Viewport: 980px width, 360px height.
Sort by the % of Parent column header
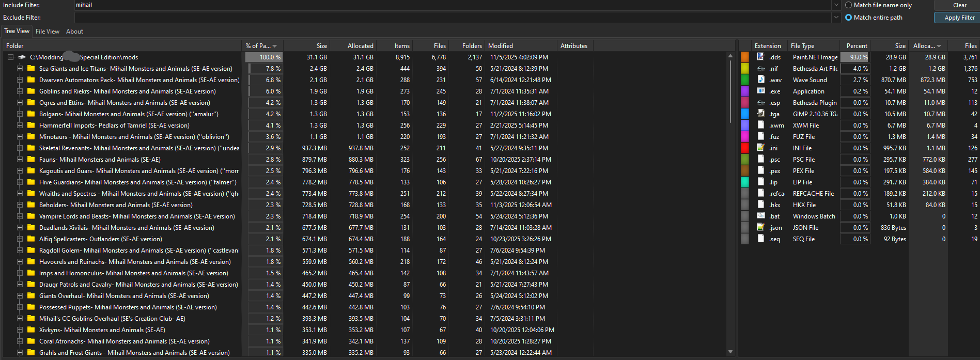point(262,46)
